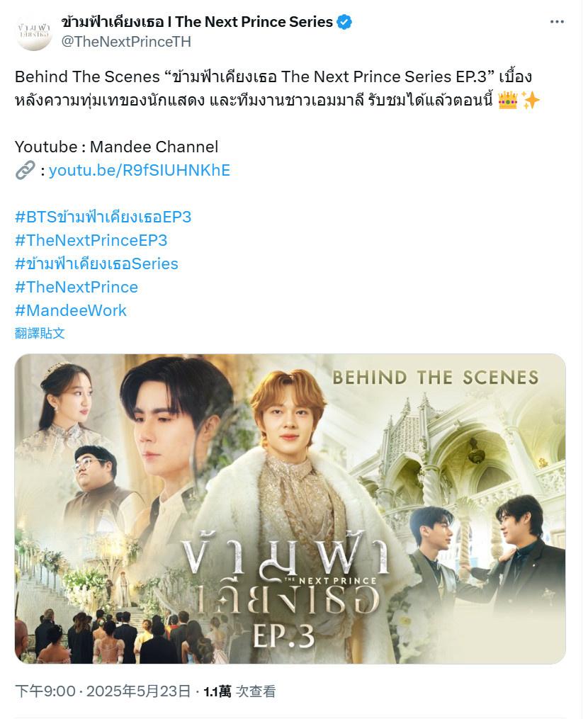The width and height of the screenshot is (588, 719).
Task: Click the chain link emoji icon
Action: click(26, 170)
